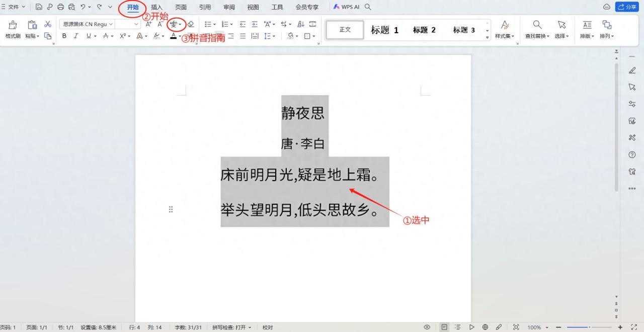Expand the bullet list dropdown
Screen dimensions: 644x332
click(x=214, y=24)
